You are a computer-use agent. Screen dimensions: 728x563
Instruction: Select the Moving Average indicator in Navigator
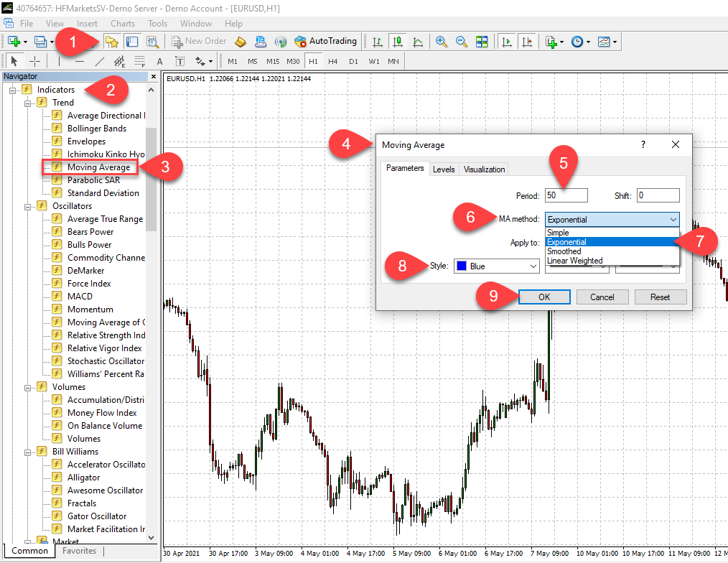pyautogui.click(x=98, y=167)
